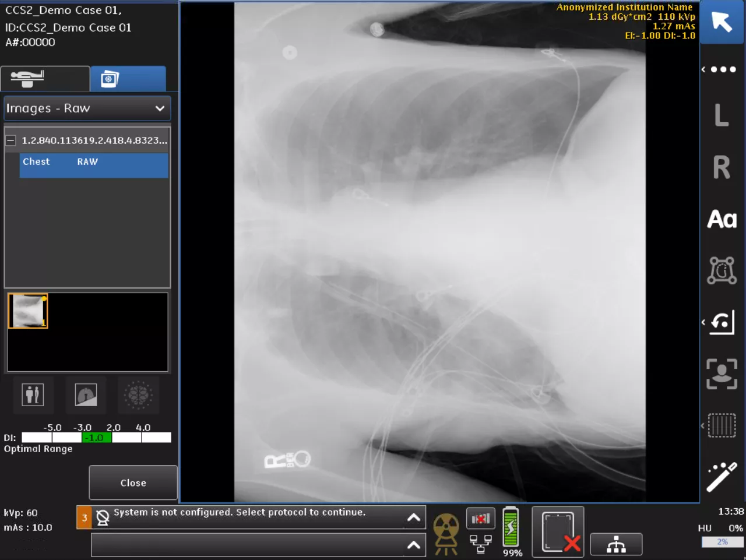Add the L side marker
Image resolution: width=746 pixels, height=560 pixels.
(722, 115)
